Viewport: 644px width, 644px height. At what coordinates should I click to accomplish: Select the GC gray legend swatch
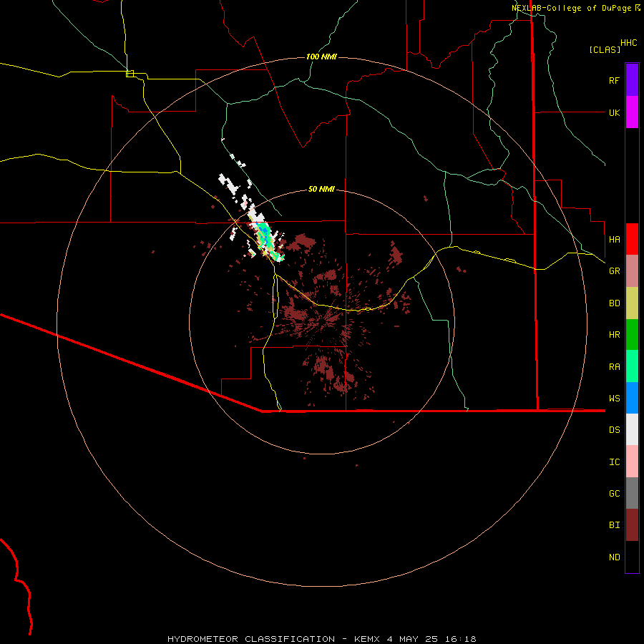click(x=632, y=493)
